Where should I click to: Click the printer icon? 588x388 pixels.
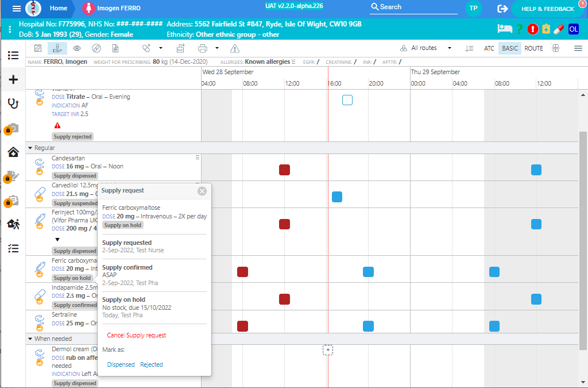(203, 48)
